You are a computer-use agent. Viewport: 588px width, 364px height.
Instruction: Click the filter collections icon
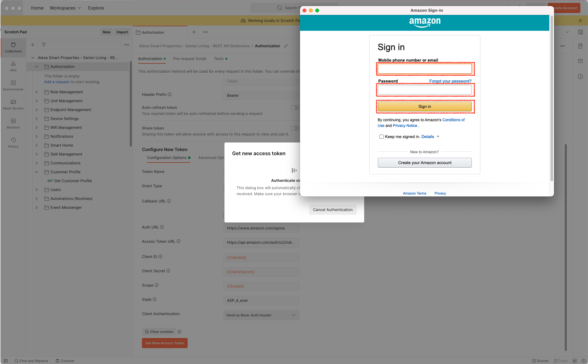(44, 45)
